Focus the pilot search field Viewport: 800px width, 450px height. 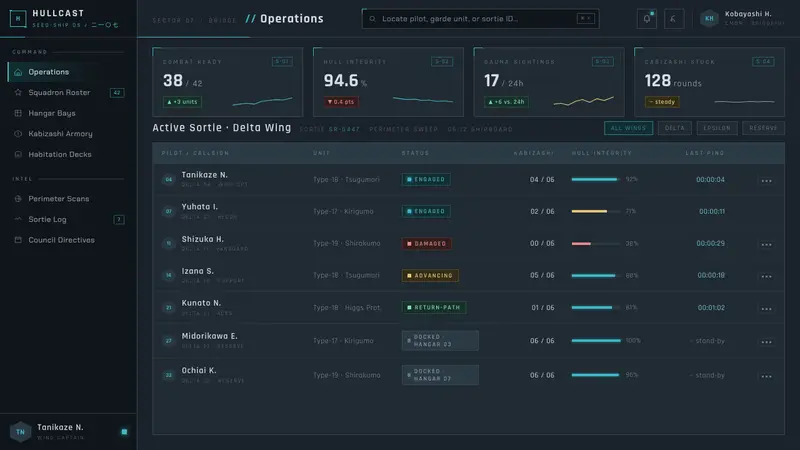click(x=480, y=19)
